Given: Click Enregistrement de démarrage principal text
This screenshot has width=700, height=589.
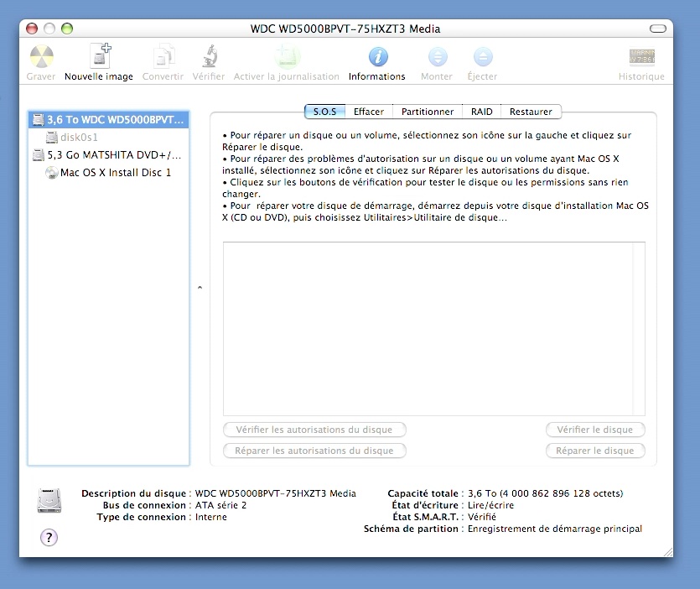Looking at the screenshot, I should pyautogui.click(x=554, y=529).
